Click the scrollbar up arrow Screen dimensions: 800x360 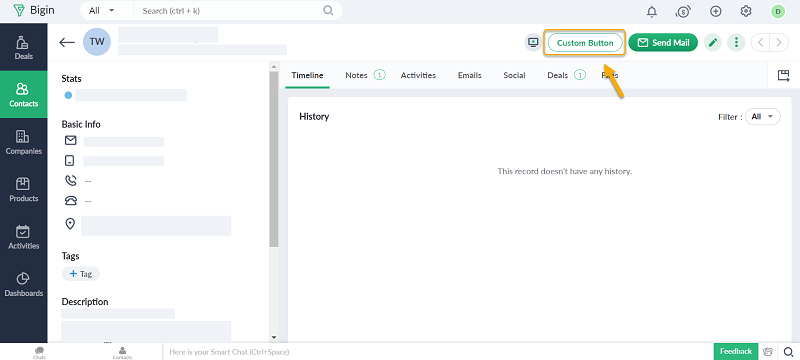[x=274, y=67]
